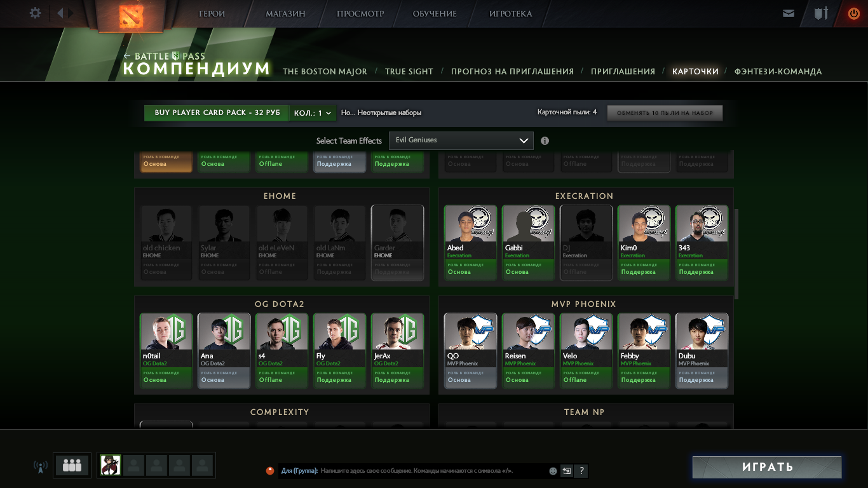Expand the Evil Geniuses team effects dropdown
The width and height of the screenshot is (868, 488).
coord(461,140)
